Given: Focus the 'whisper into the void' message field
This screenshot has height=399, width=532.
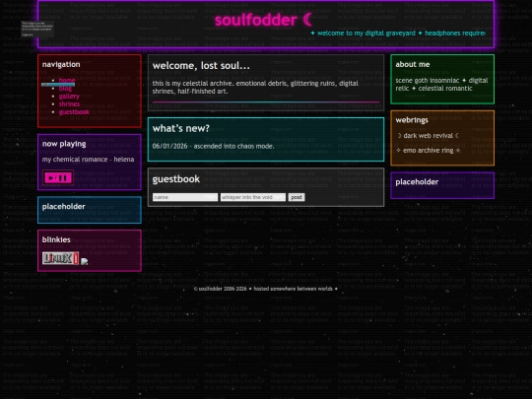Looking at the screenshot, I should point(253,197).
